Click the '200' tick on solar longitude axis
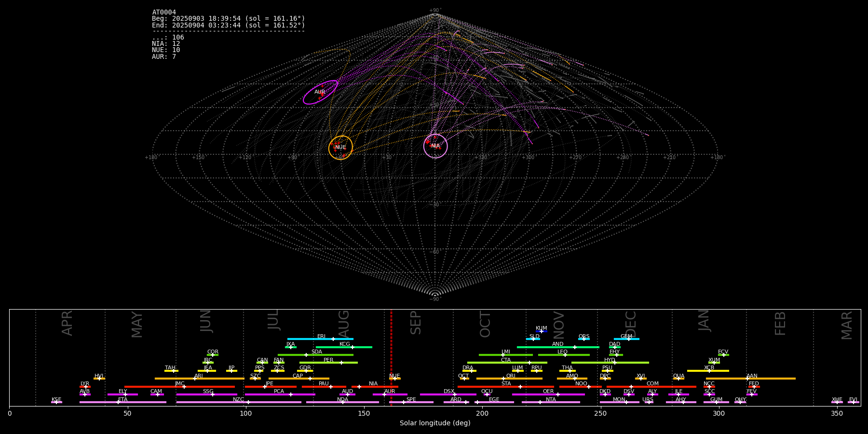Viewport: 868px width, 434px height. 482,413
